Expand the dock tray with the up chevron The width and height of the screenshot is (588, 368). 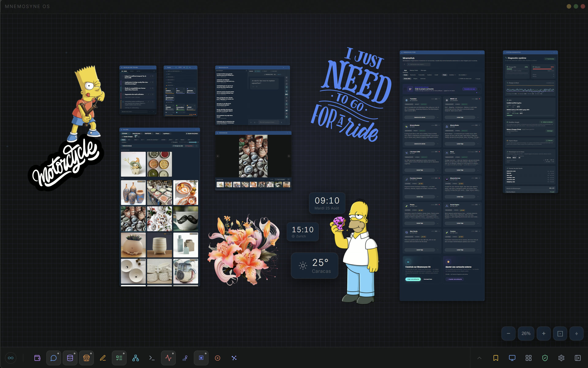(x=479, y=358)
